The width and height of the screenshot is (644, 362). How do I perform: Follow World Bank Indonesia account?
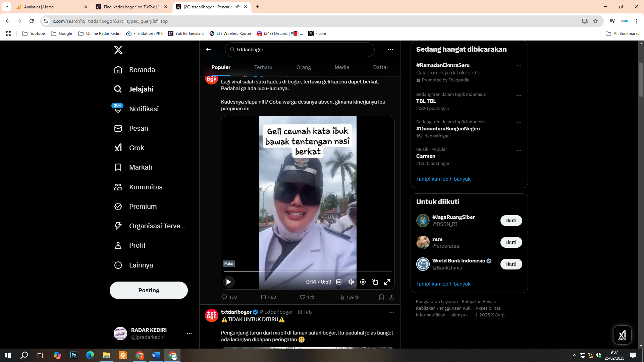click(x=511, y=264)
